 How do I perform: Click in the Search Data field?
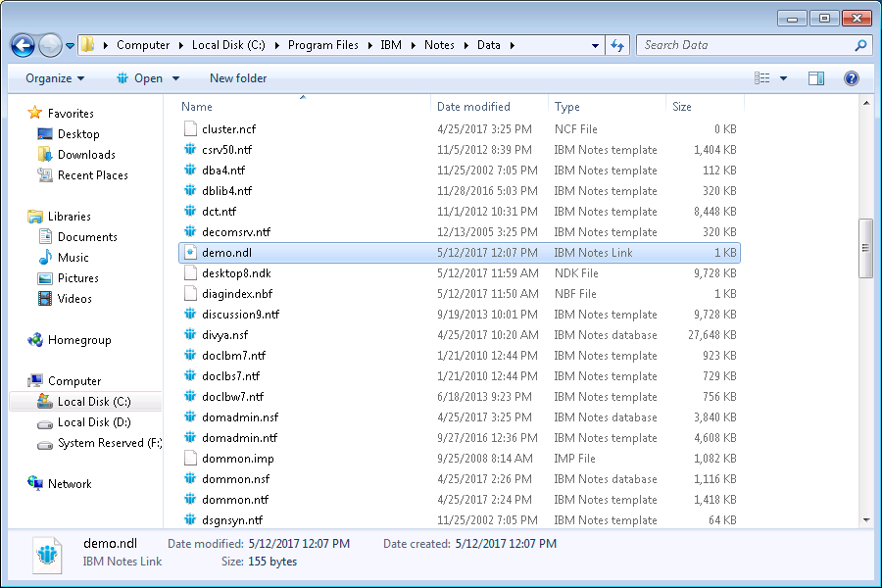click(745, 45)
